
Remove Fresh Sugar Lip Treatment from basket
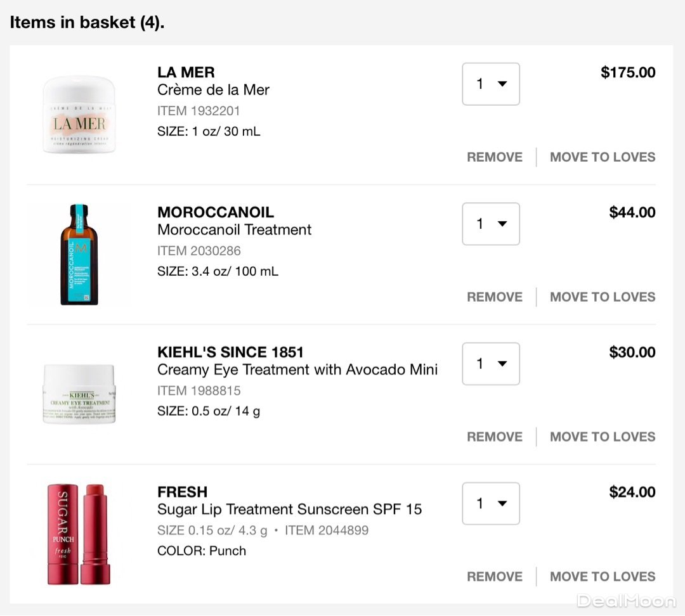[495, 577]
